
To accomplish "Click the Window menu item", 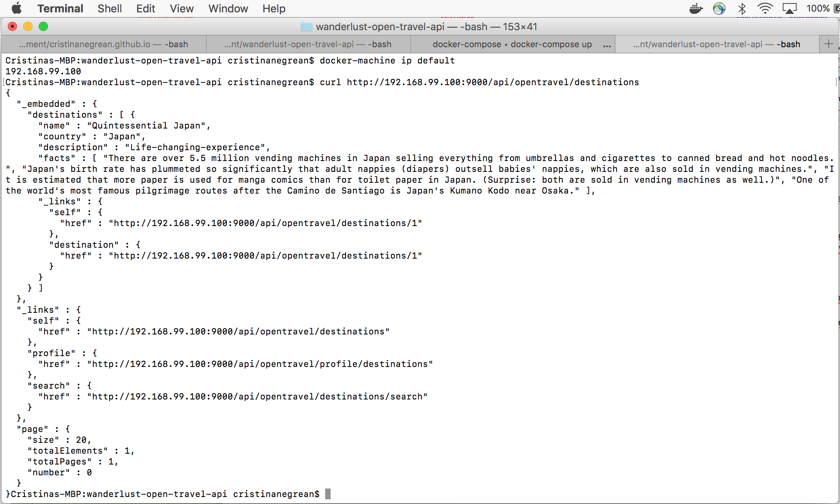I will (x=228, y=9).
